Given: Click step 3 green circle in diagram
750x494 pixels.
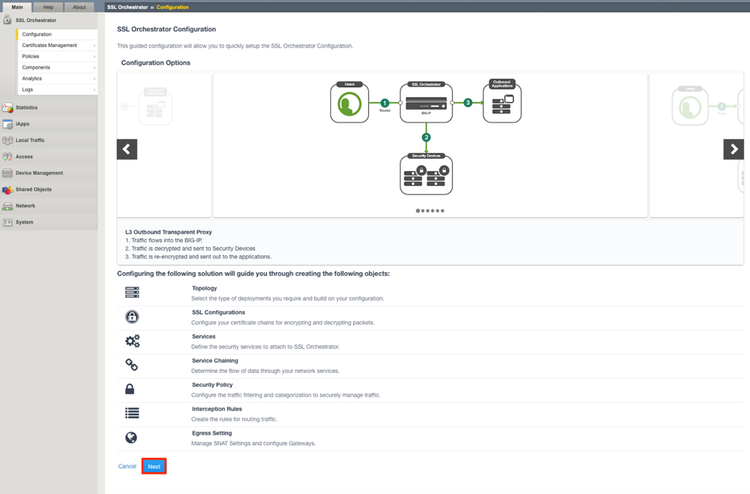Looking at the screenshot, I should coord(468,102).
